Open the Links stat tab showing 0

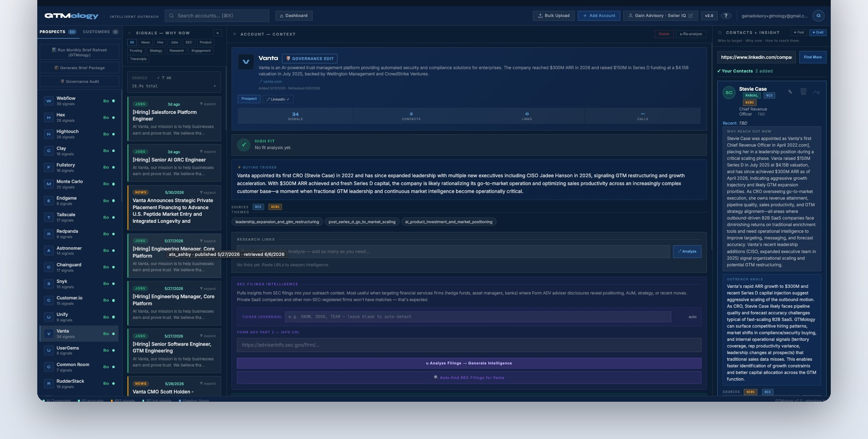[527, 116]
